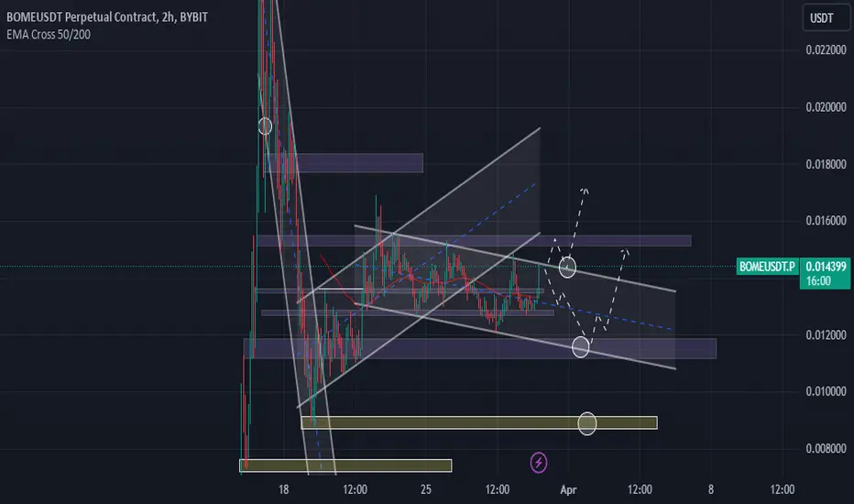
Task: Click the BOMEUSDT Perpetual Contract title
Action: (x=107, y=16)
